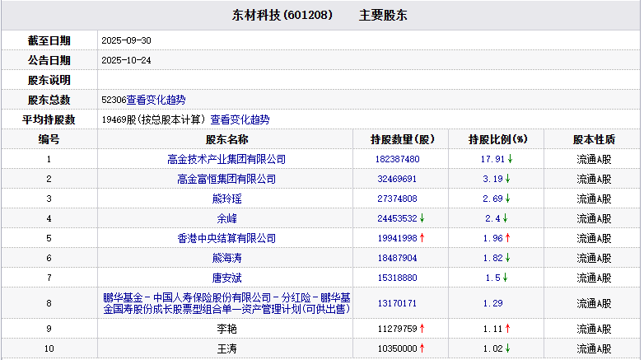This screenshot has height=360, width=644.
Task: Click shareholder name 熊玲瑶
Action: [226, 199]
